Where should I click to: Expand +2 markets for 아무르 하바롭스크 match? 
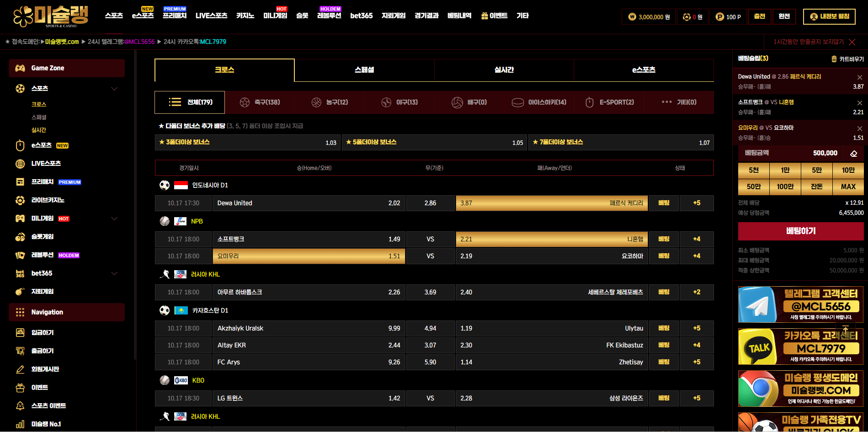[x=697, y=292]
